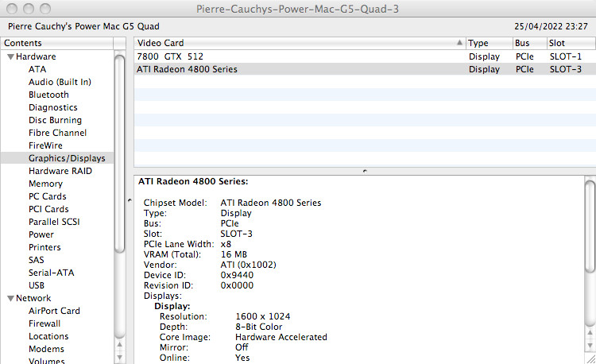Select Firewall under Network
Viewport: 596px width, 364px height.
[x=45, y=323]
